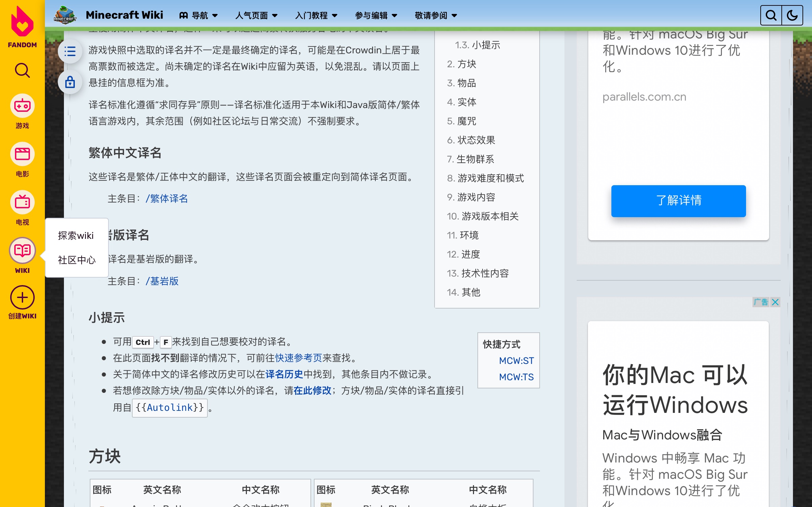This screenshot has width=812, height=507.
Task: Click the 创建WIKI plus icon
Action: (x=22, y=298)
